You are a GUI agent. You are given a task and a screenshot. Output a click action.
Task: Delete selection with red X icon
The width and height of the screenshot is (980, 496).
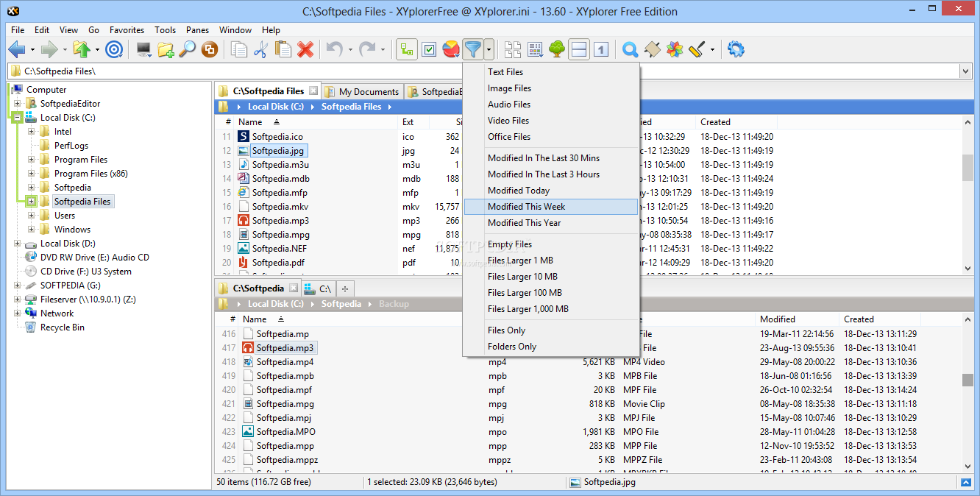pyautogui.click(x=305, y=49)
